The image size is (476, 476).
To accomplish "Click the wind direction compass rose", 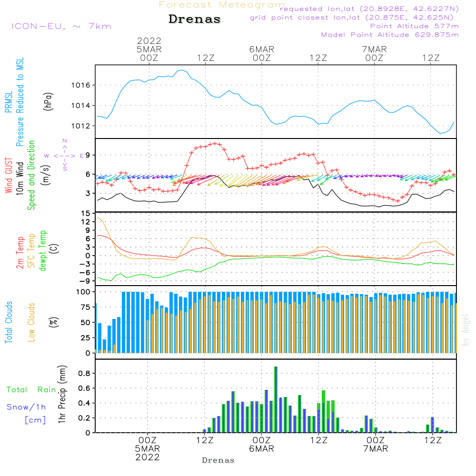I will point(64,156).
